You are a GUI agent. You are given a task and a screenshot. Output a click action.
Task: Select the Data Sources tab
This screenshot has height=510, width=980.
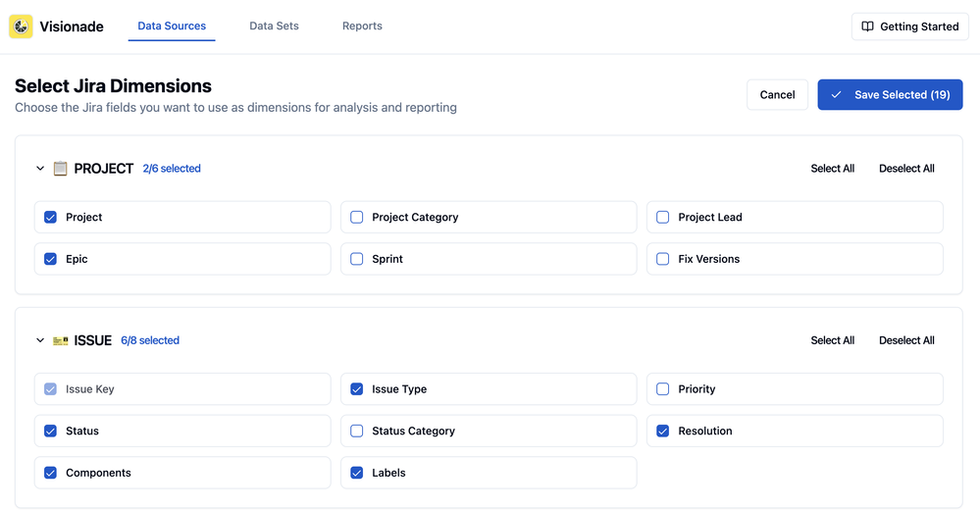[172, 26]
